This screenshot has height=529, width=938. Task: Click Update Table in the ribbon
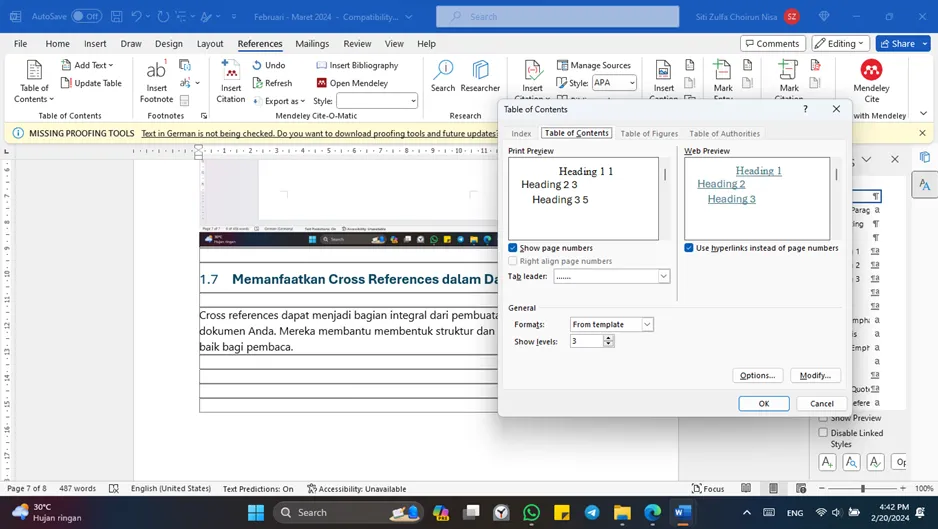click(x=92, y=83)
